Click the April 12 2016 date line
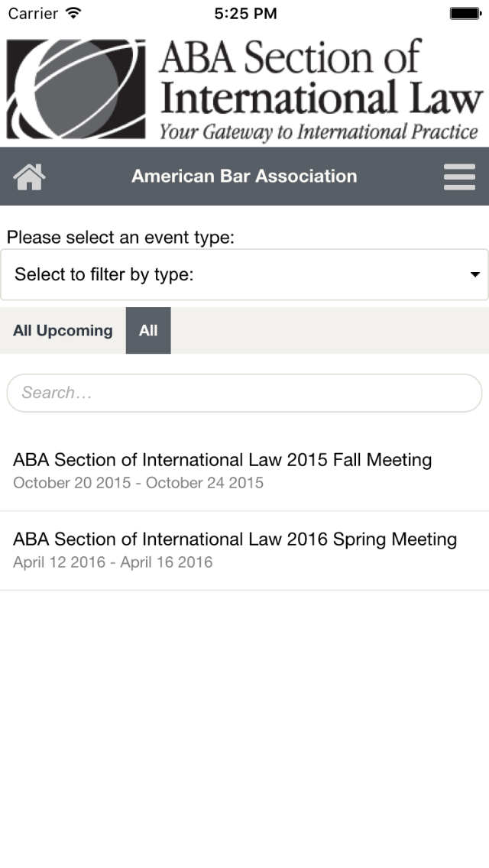489x868 pixels. 112,562
